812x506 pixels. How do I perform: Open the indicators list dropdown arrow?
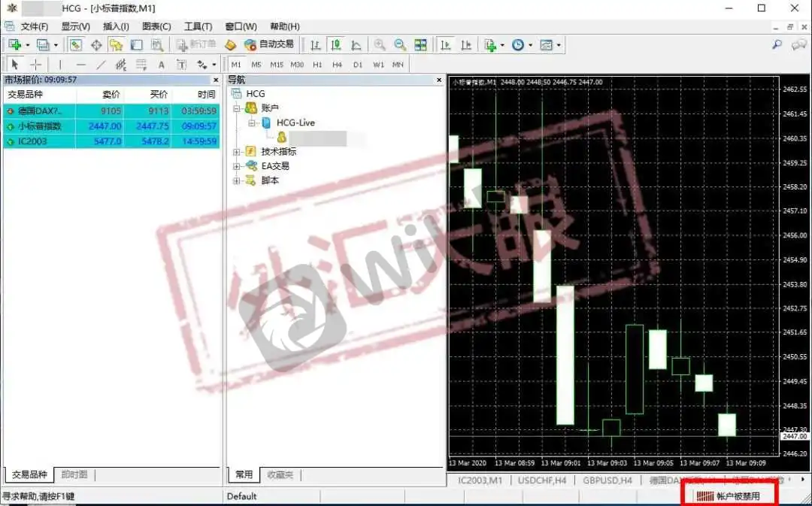coord(502,46)
